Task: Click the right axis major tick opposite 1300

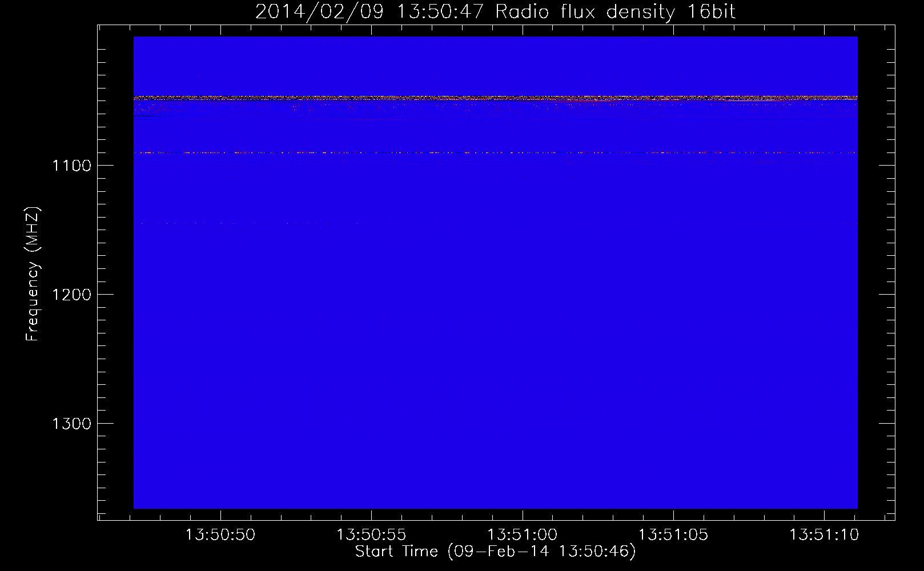Action: [887, 423]
